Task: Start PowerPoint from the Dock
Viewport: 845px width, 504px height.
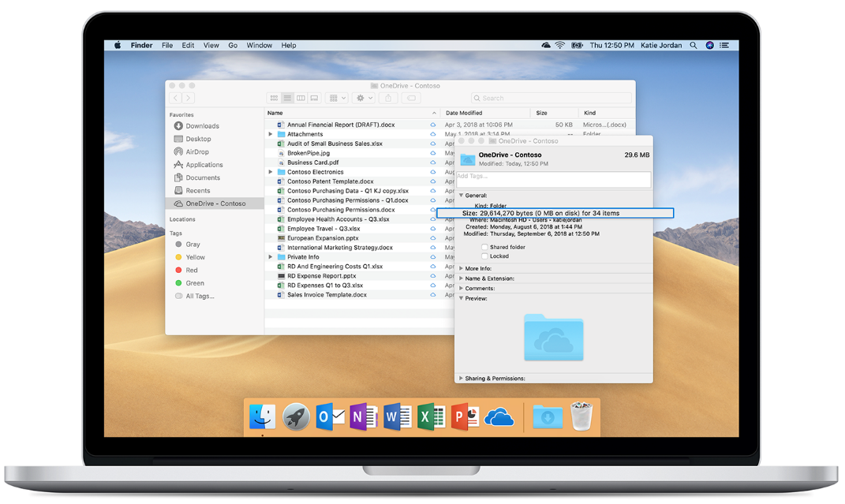Action: 464,416
